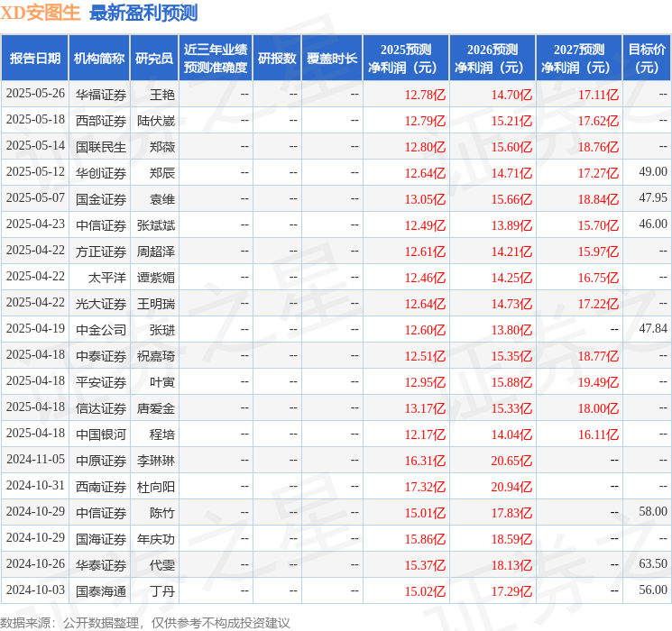The image size is (672, 631).
Task: Click date cell 2025-05-26
Action: pos(35,94)
